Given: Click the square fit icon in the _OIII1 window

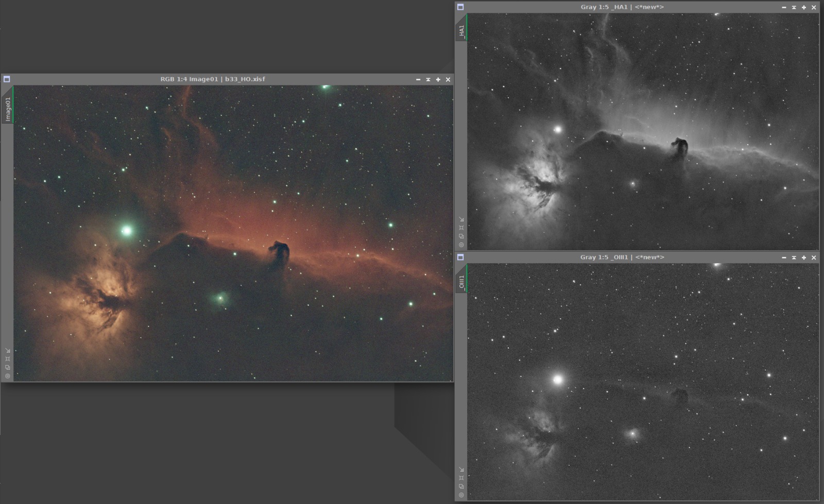Looking at the screenshot, I should click(x=461, y=478).
